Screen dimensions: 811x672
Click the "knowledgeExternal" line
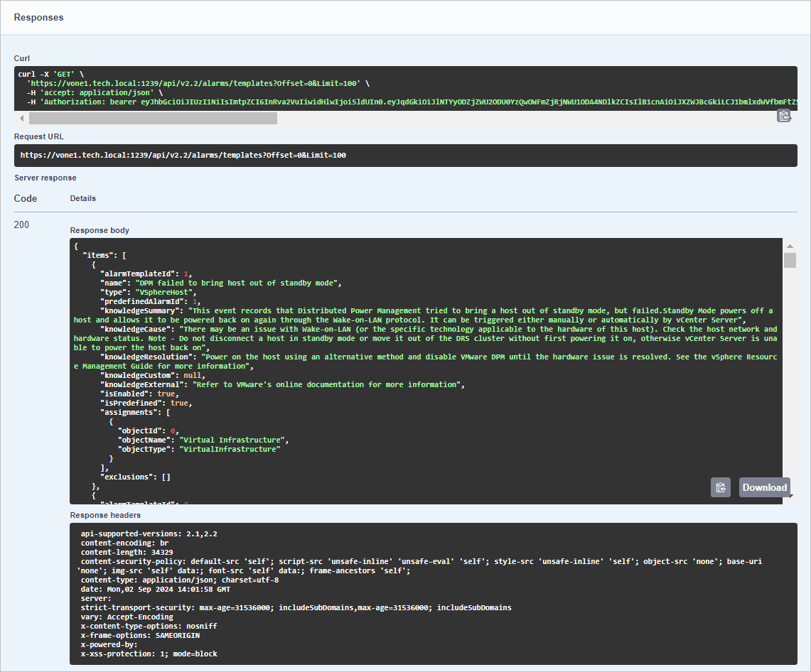tap(282, 385)
